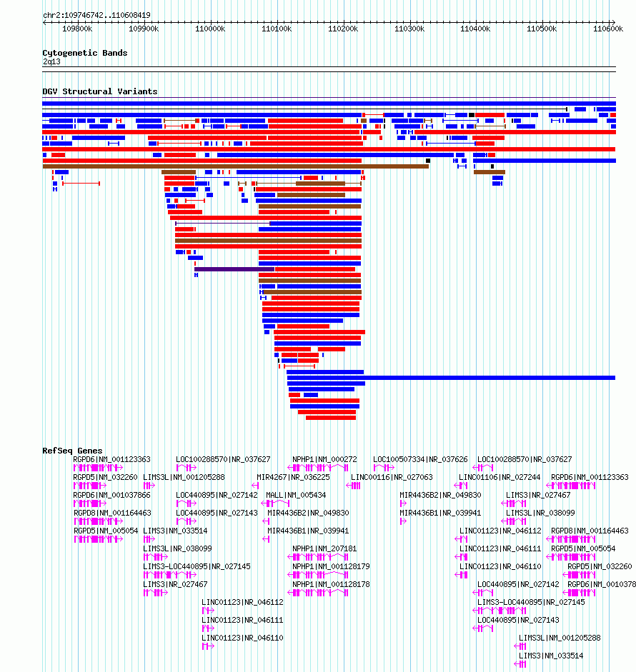The height and width of the screenshot is (672, 636).
Task: Click the 109900k ruler label
Action: click(x=144, y=29)
